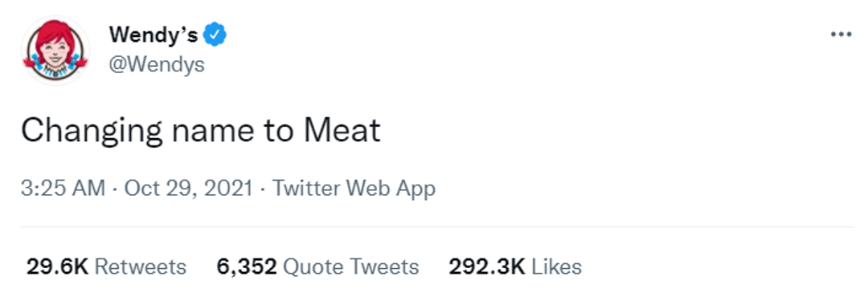Click the Oct 29, 2021 date
Viewport: 868px width, 297px height.
tap(188, 189)
